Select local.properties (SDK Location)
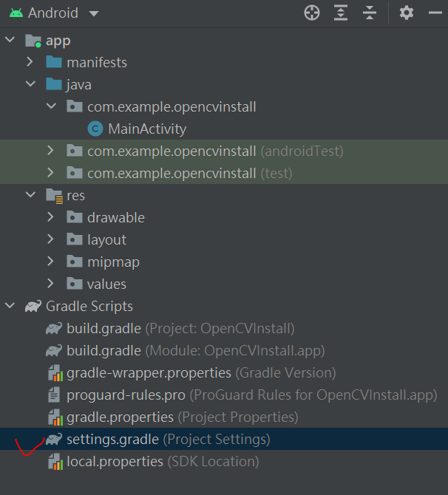Screen dimensions: 448x495 point(154,462)
